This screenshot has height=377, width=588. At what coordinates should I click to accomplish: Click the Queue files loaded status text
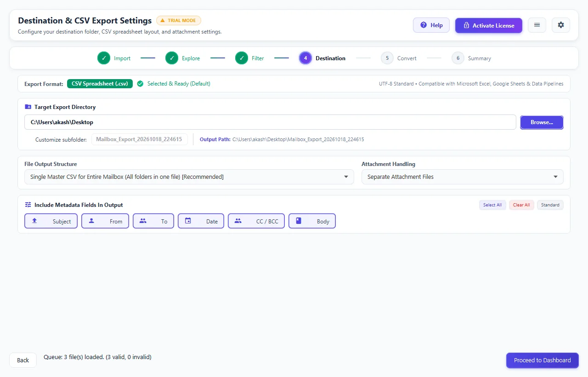tap(97, 357)
